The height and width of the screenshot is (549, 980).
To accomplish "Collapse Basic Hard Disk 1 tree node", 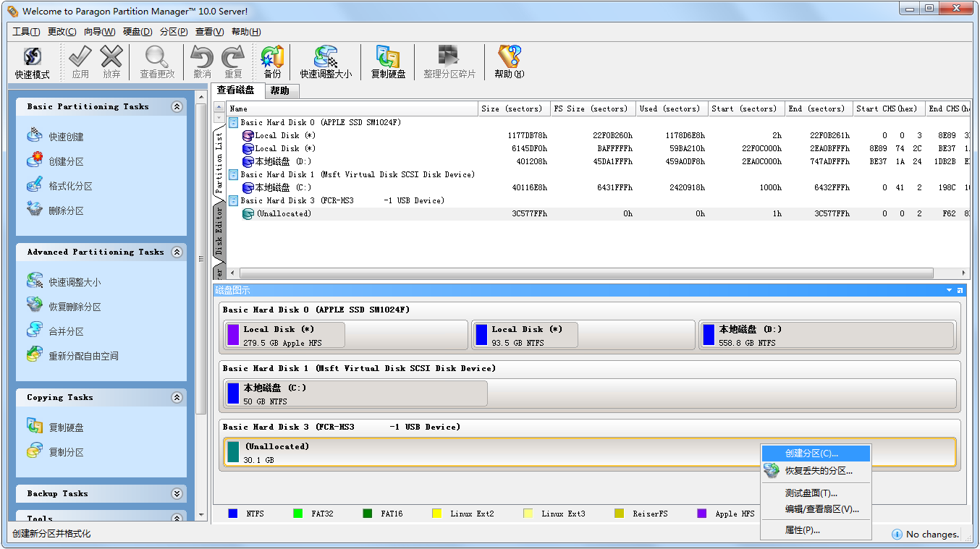I will [234, 174].
